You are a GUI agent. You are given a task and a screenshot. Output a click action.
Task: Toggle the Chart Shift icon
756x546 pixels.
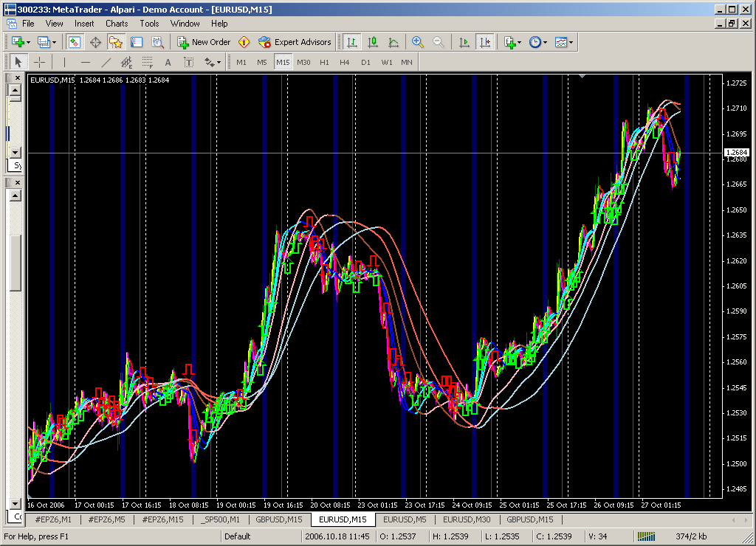tap(484, 42)
